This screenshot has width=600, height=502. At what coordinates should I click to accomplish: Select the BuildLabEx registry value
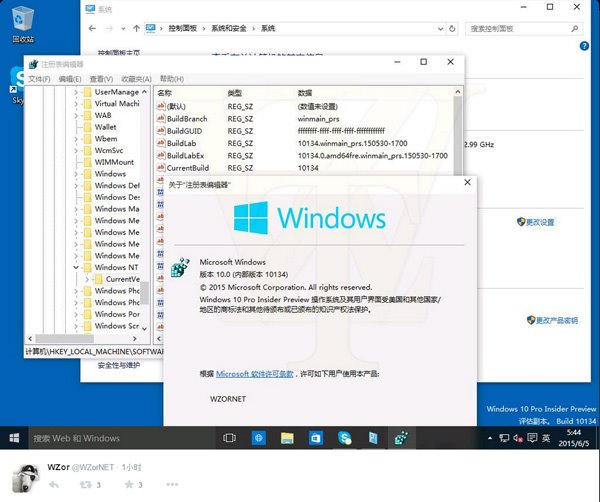[185, 155]
